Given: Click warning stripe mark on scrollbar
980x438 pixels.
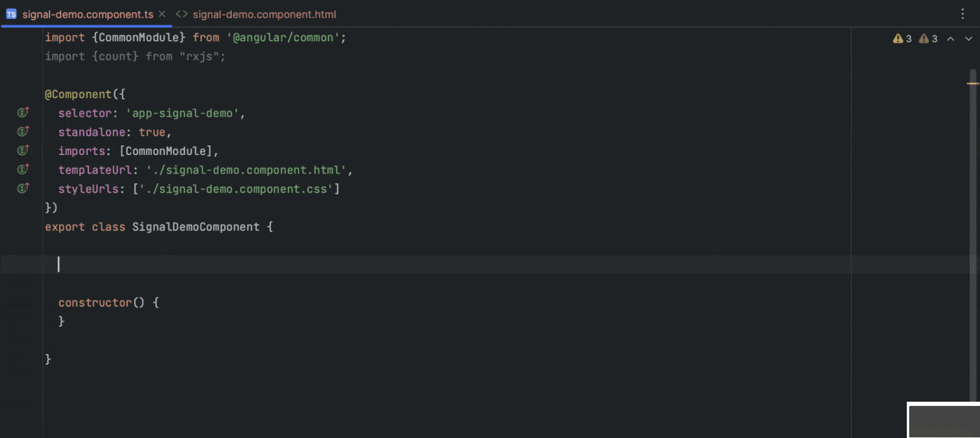Looking at the screenshot, I should click(x=973, y=83).
